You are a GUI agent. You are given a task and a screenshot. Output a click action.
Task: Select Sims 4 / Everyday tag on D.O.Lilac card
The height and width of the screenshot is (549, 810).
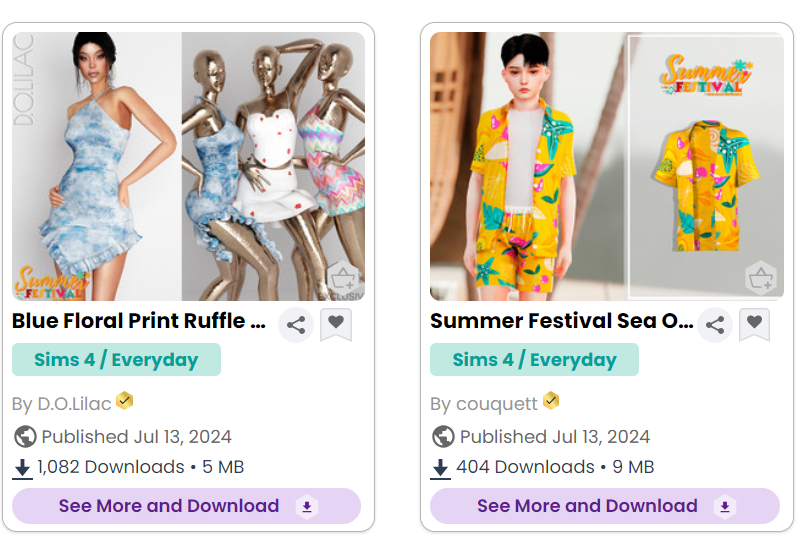click(x=116, y=360)
